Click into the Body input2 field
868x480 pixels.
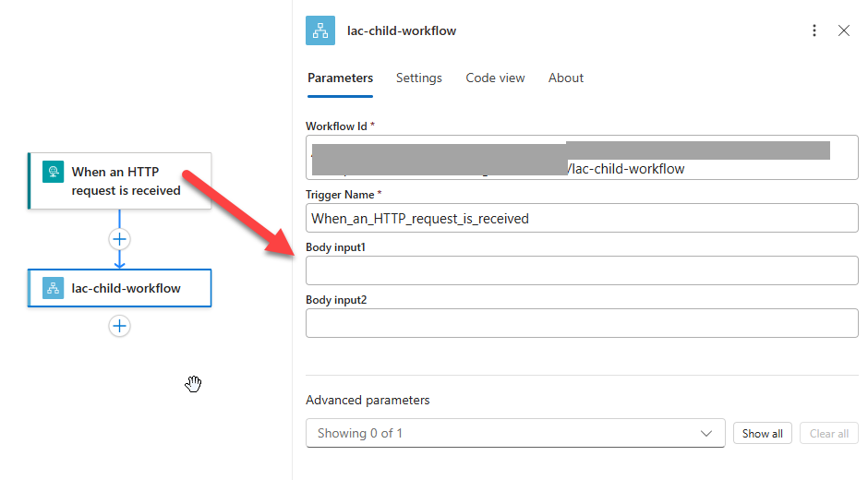coord(582,323)
